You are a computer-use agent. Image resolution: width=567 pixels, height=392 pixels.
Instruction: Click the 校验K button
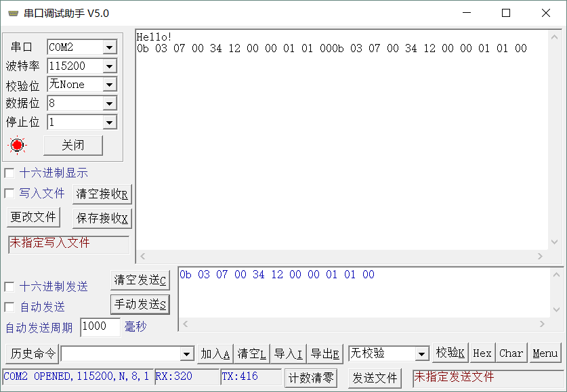(x=450, y=353)
